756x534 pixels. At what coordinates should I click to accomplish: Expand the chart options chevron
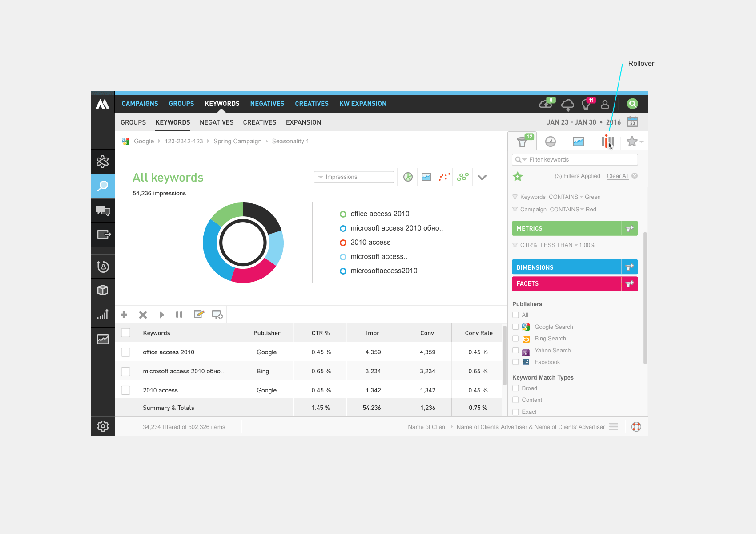482,177
